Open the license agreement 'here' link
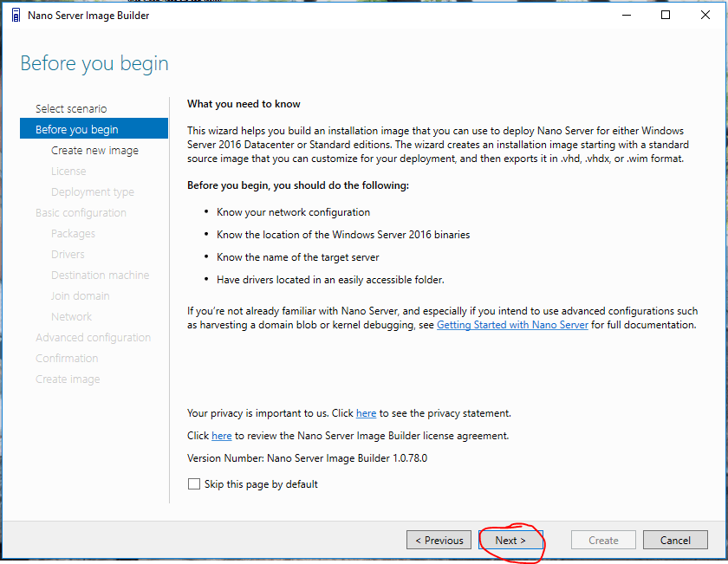This screenshot has width=728, height=564. coord(222,436)
